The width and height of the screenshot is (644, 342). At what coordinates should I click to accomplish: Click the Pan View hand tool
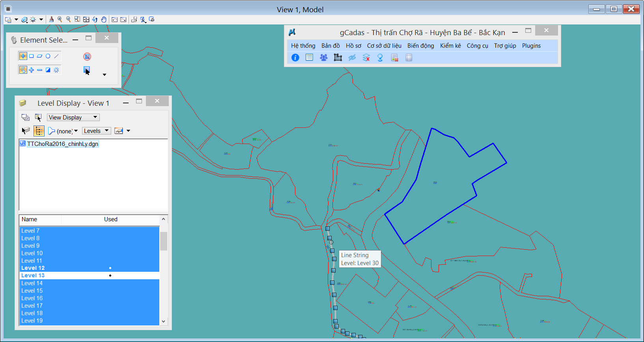click(x=104, y=19)
